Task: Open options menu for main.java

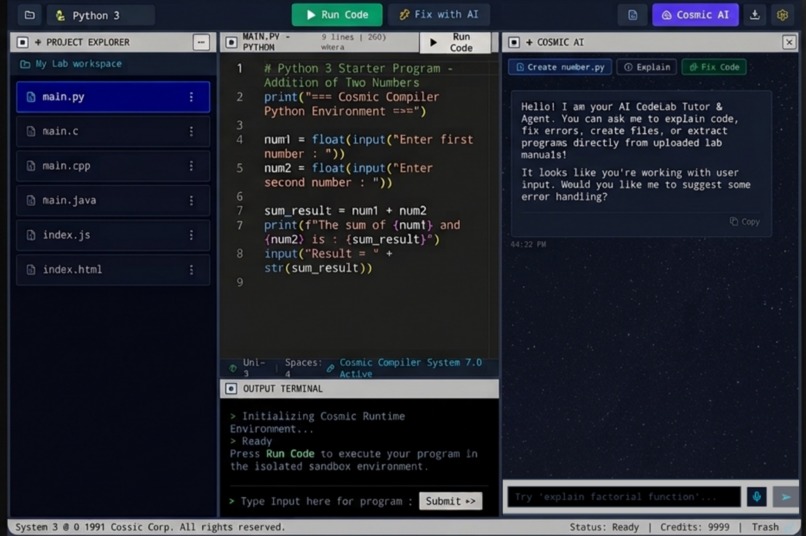Action: pos(191,200)
